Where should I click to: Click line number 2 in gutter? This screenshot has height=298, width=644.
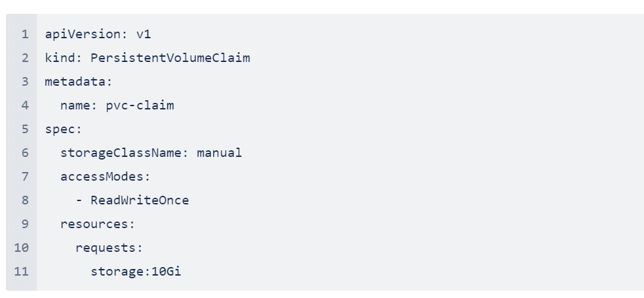(25, 58)
